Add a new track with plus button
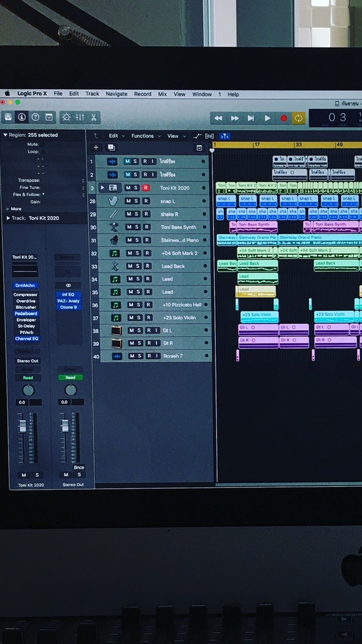Image resolution: width=362 pixels, height=644 pixels. tap(96, 147)
